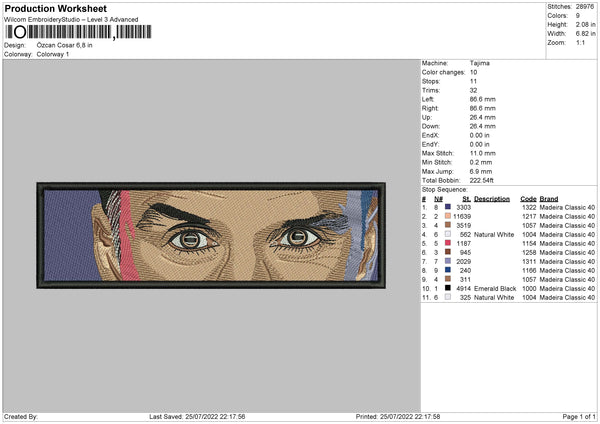Select thread code 1000
Viewport: 600px width, 424px height.
tap(529, 289)
